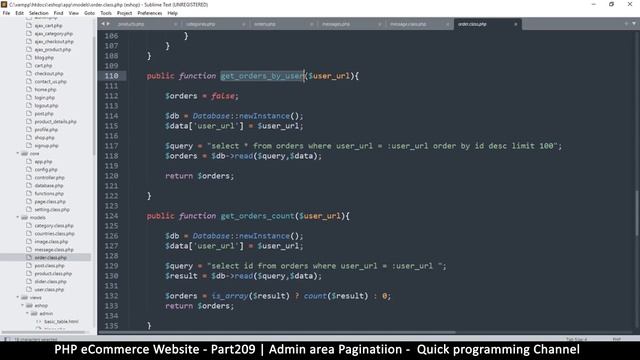Open contact_us.php in the sidebar
The width and height of the screenshot is (640, 360).
coord(51,82)
